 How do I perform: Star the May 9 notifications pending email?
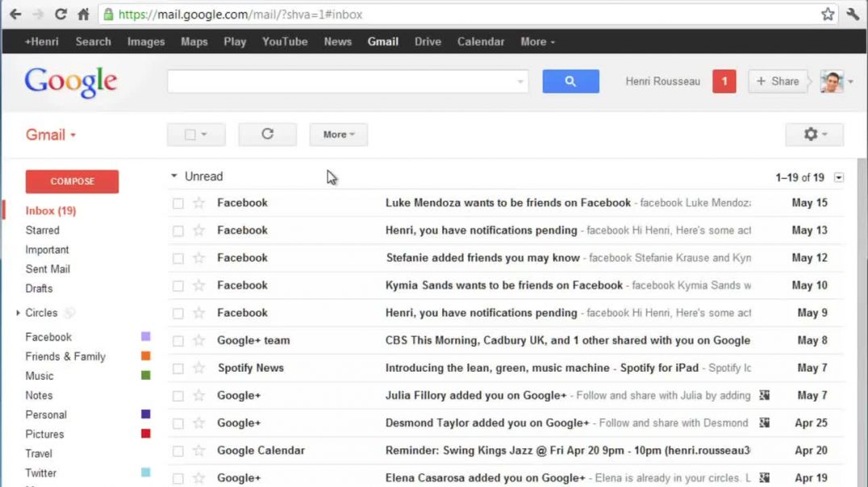coord(198,313)
